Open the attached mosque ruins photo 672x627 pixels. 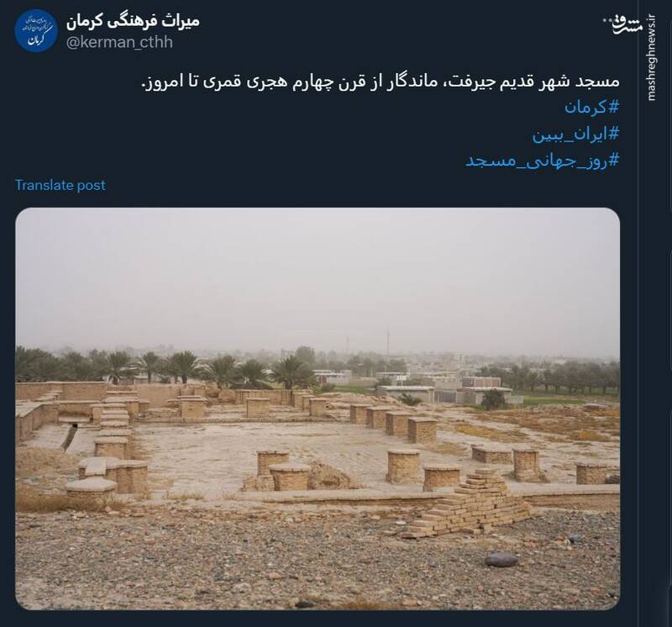pyautogui.click(x=318, y=408)
